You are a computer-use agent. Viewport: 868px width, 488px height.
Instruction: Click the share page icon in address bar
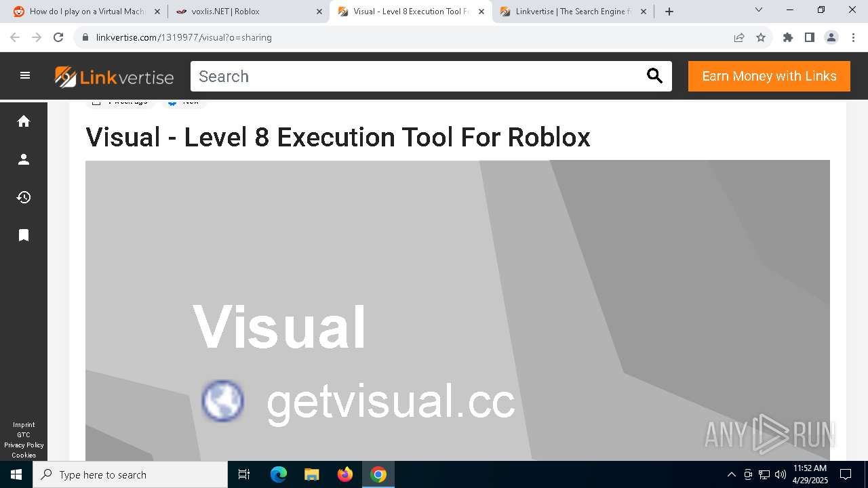pos(739,37)
